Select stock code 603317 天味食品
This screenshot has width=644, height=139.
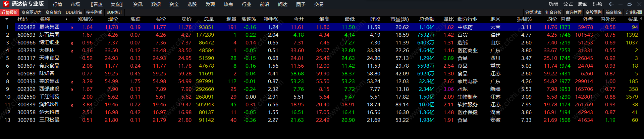click(x=26, y=58)
